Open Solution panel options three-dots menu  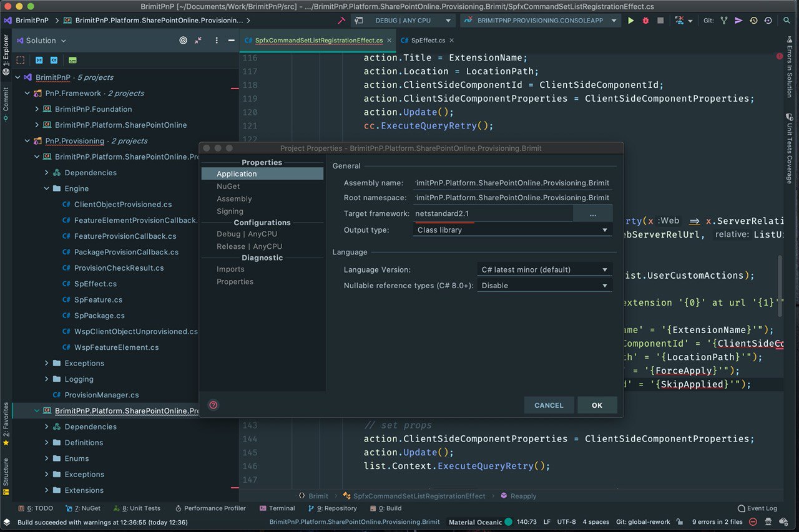(217, 40)
